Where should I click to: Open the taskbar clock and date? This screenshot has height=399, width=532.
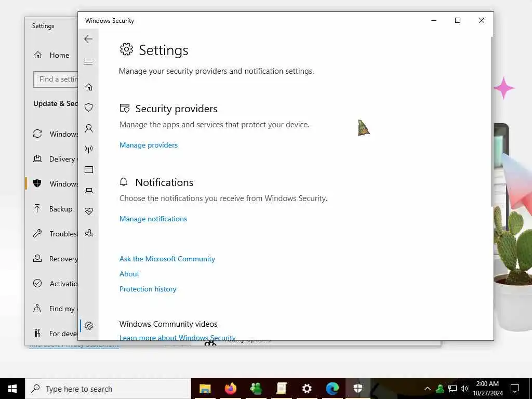(487, 389)
